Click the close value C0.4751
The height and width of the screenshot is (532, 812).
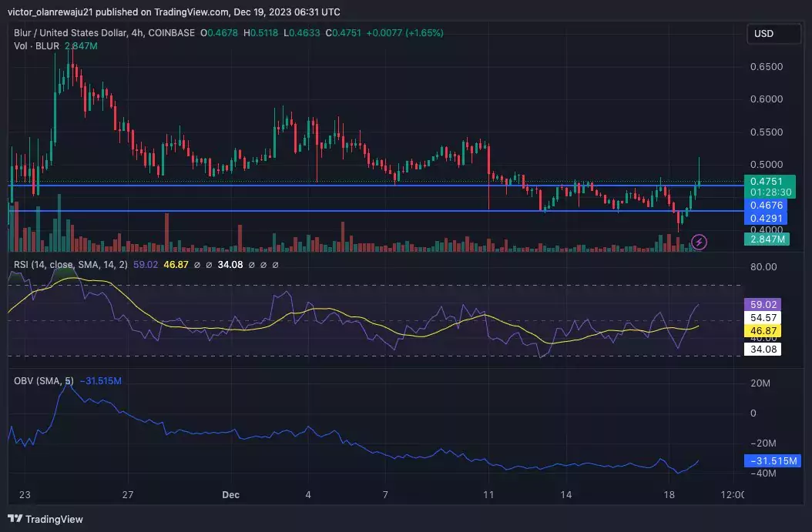click(344, 32)
